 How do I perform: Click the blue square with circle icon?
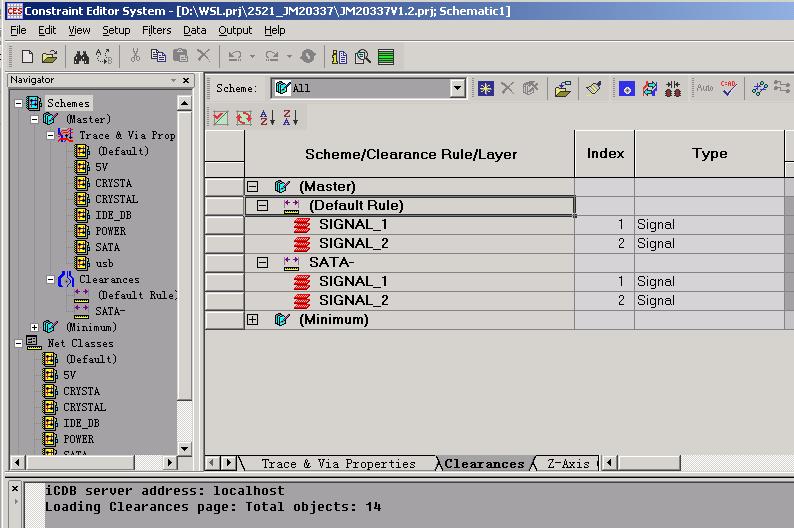[627, 89]
